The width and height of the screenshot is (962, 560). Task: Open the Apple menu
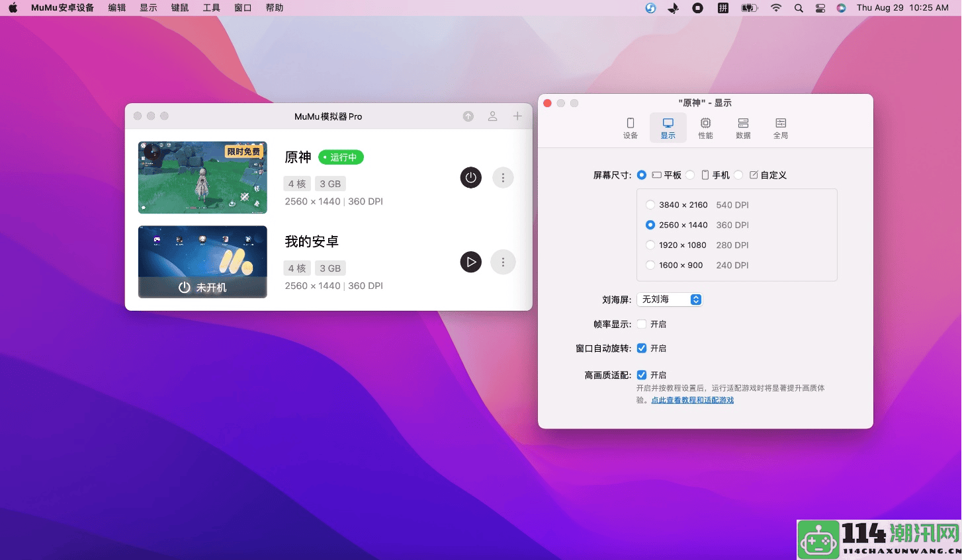point(13,8)
